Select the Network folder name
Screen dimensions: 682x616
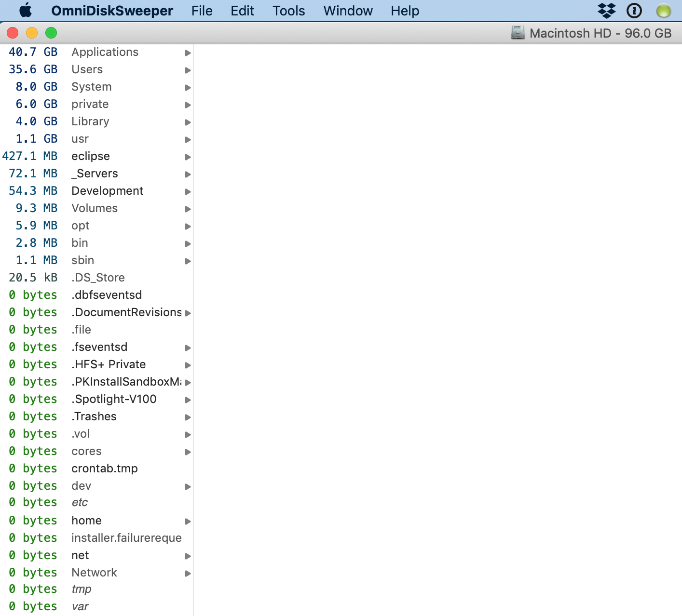tap(94, 573)
